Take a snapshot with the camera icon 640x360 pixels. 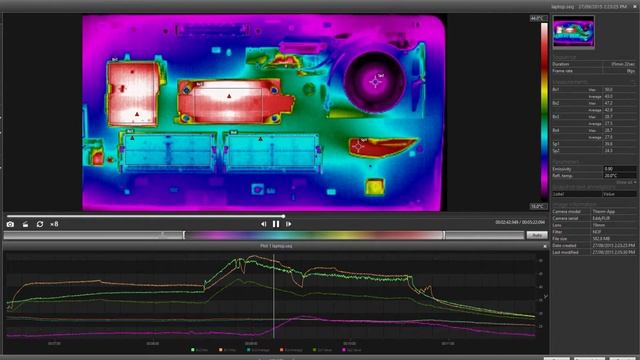click(10, 224)
